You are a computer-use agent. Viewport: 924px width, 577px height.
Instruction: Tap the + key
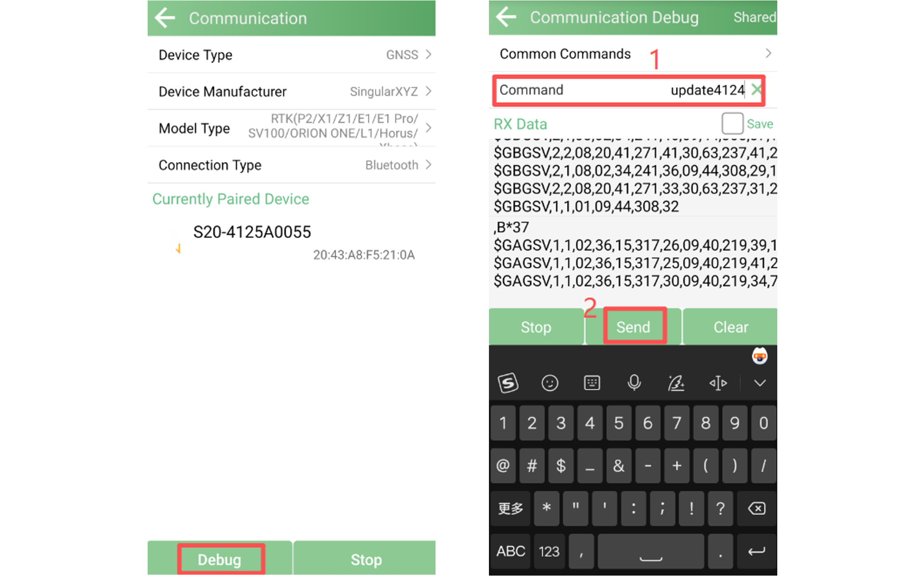point(677,466)
